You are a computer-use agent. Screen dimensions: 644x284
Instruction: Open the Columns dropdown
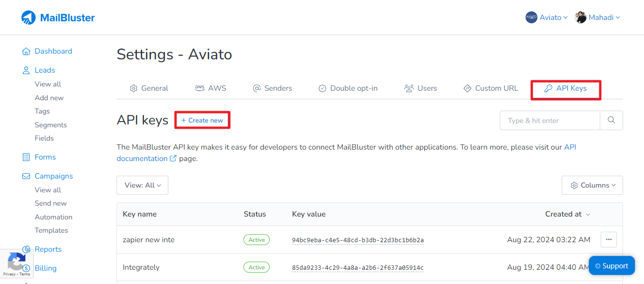(592, 185)
